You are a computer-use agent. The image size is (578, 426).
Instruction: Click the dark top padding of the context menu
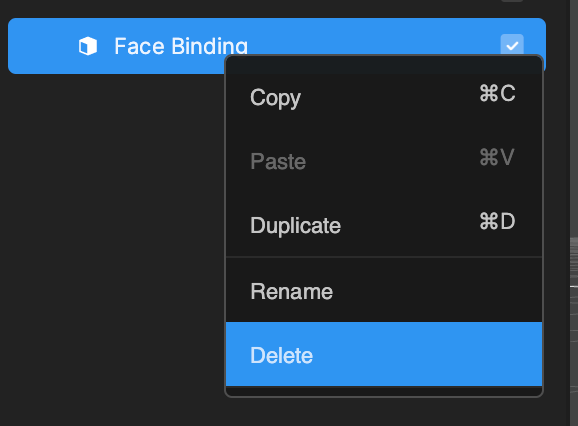[x=384, y=65]
